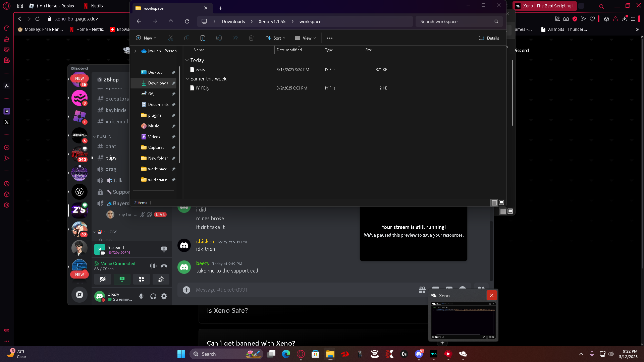Click the Copy toolbar icon
The image size is (644, 362).
point(187,38)
